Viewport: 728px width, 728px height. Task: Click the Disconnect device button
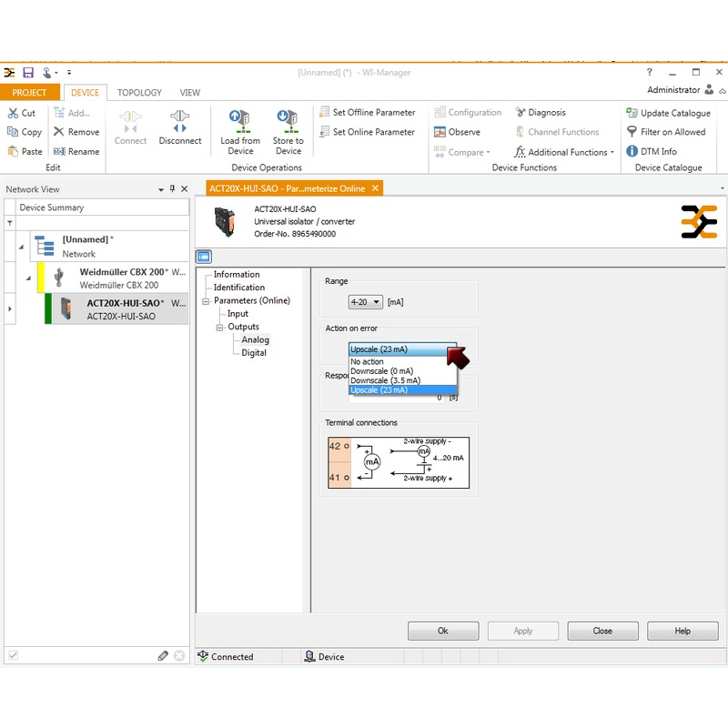tap(179, 127)
